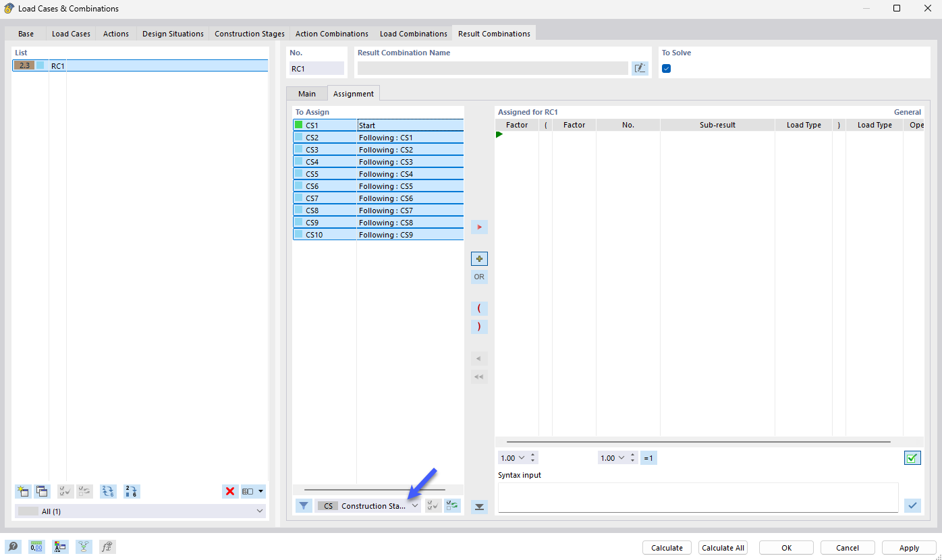The image size is (942, 560).
Task: Open the Actions tab
Action: tap(116, 34)
